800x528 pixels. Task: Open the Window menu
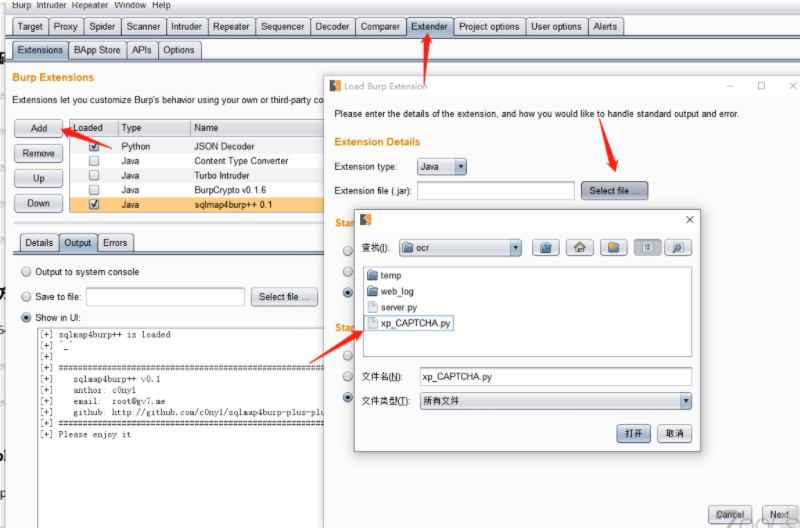coord(130,5)
